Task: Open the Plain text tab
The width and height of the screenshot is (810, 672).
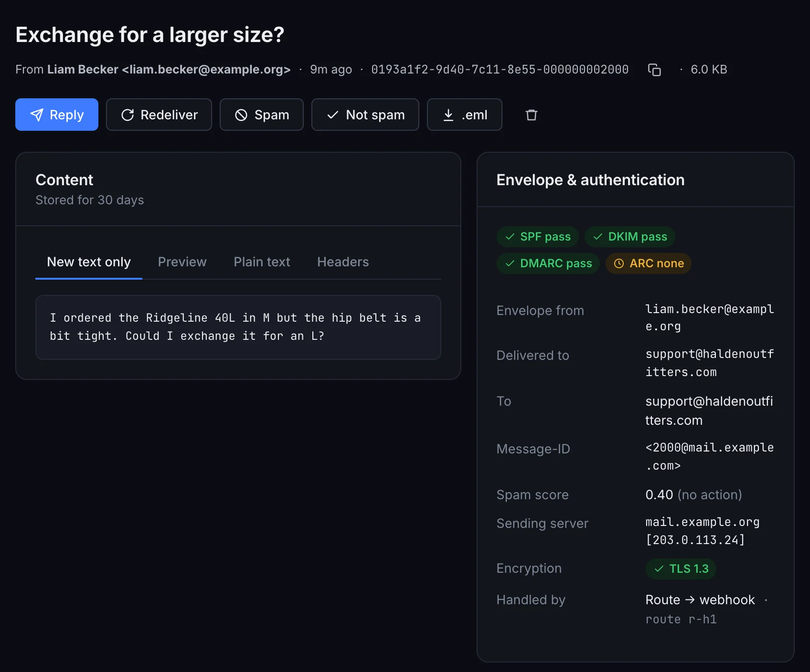Action: click(262, 262)
